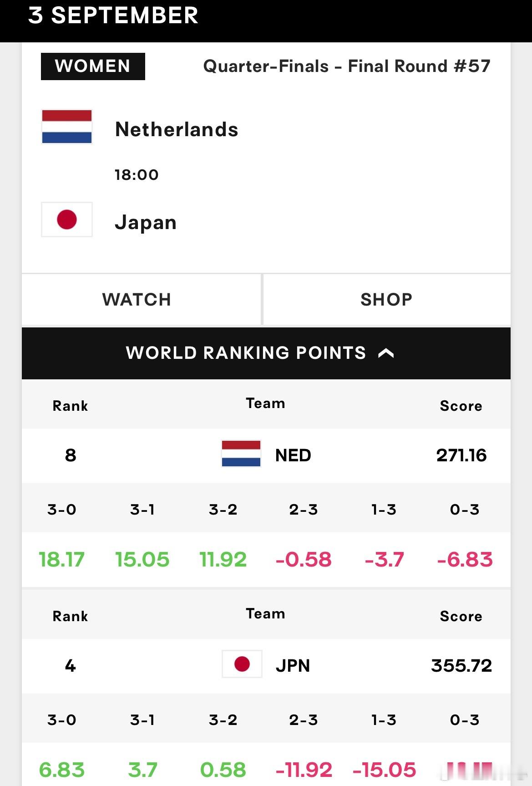Select the JPN team abbreviation
Viewport: 532px width, 786px height.
coord(293,666)
